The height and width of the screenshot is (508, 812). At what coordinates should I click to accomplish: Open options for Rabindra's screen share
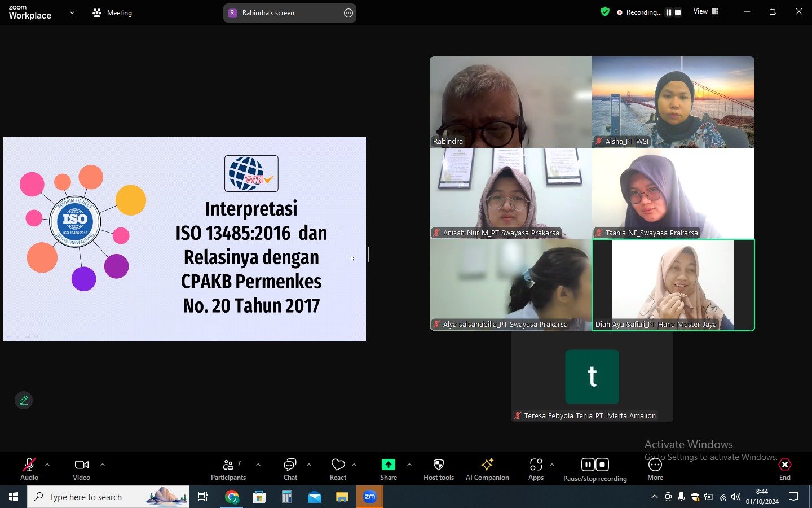coord(348,13)
